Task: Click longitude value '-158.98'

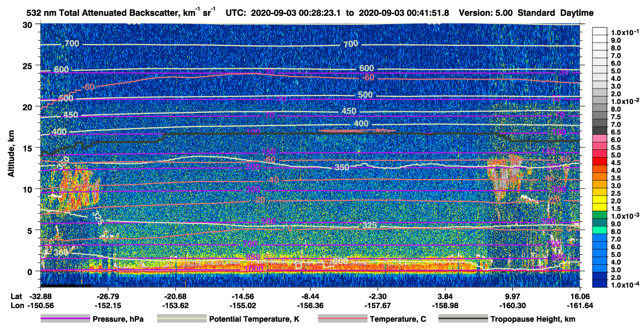Action: 445,305
